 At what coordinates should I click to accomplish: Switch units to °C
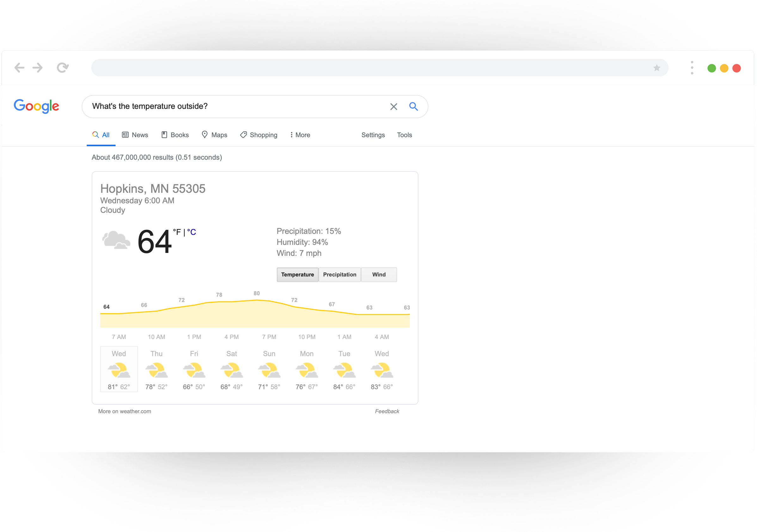pyautogui.click(x=192, y=232)
